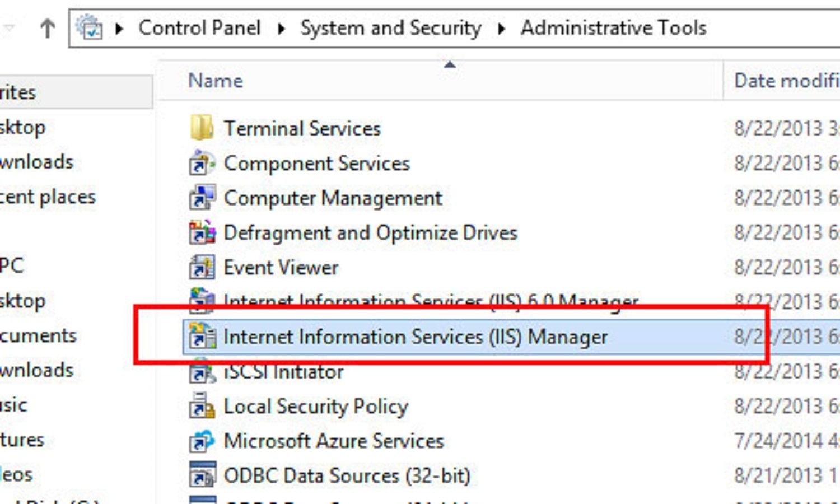The image size is (840, 504).
Task: Click the Computer Management icon
Action: coord(202,198)
